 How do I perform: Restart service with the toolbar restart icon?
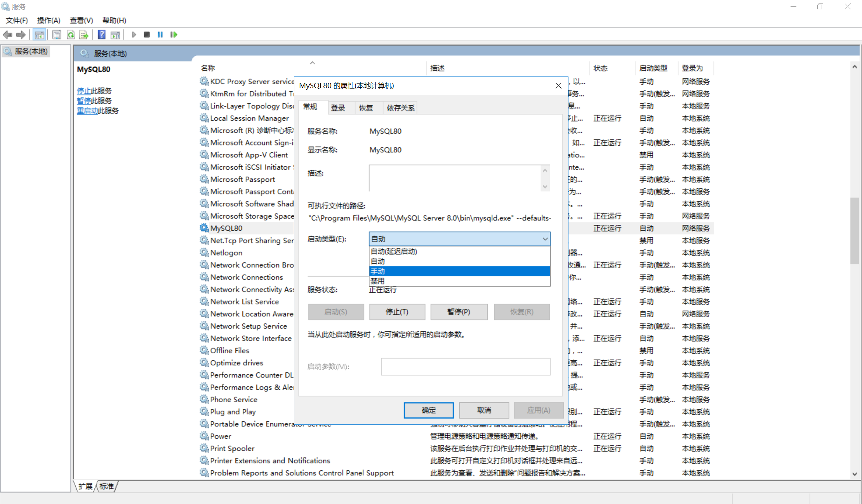coord(174,35)
